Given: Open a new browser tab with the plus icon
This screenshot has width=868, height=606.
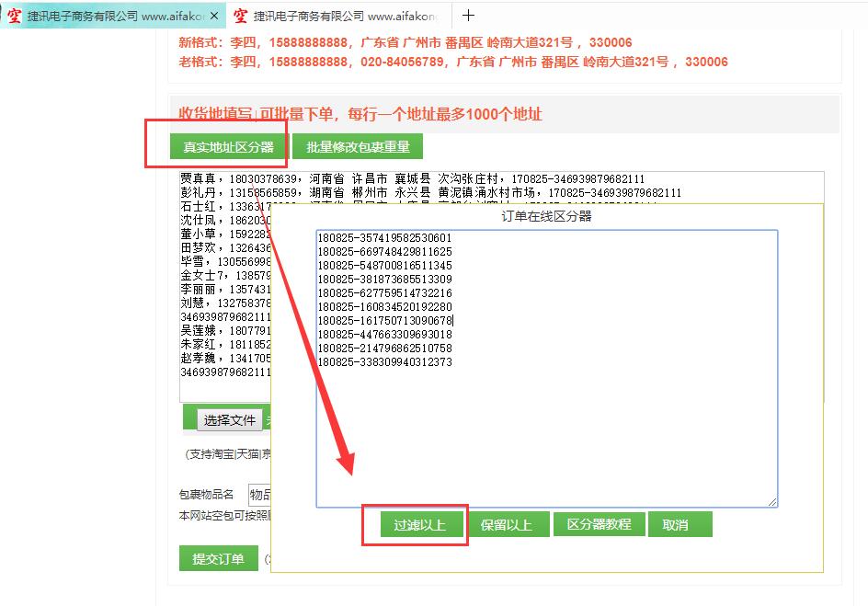Looking at the screenshot, I should pyautogui.click(x=468, y=15).
